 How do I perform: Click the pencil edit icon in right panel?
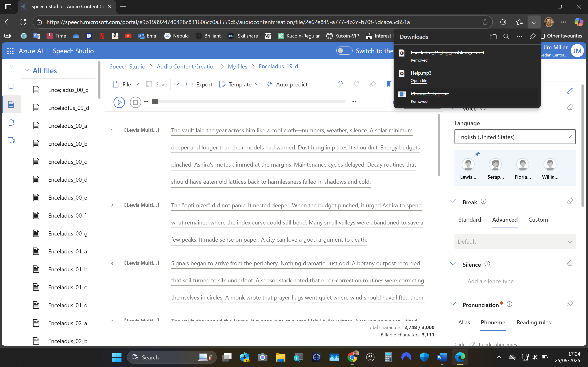pyautogui.click(x=570, y=91)
